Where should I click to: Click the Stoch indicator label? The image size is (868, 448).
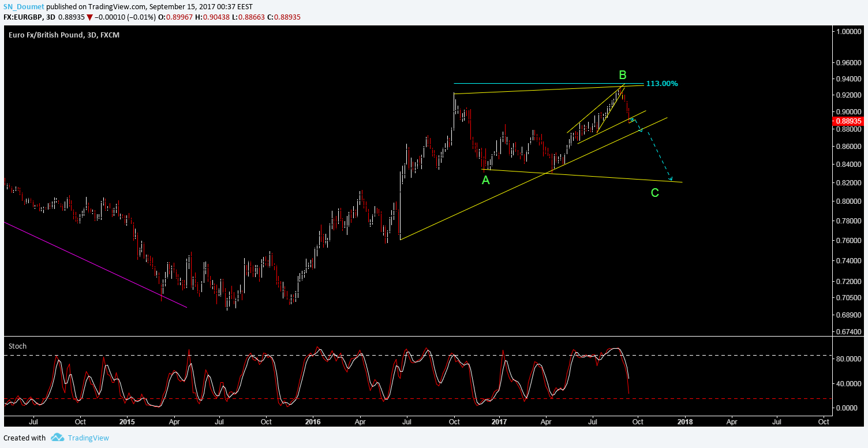click(17, 346)
